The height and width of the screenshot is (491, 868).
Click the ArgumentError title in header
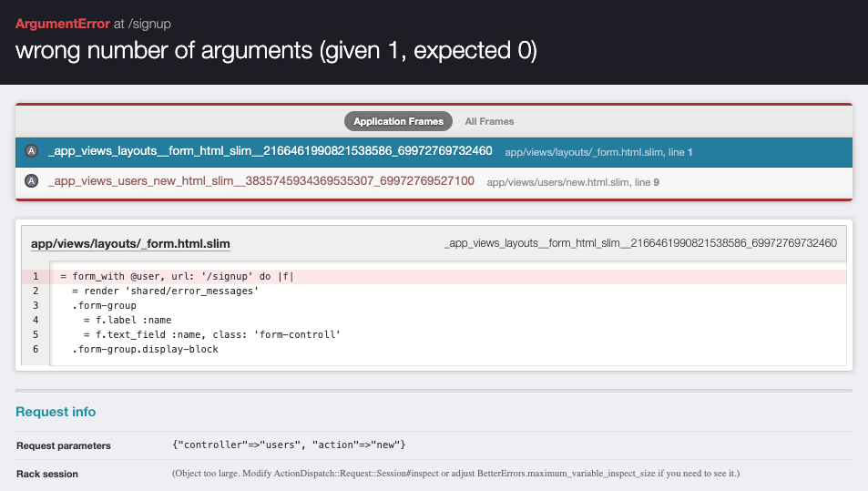[62, 24]
